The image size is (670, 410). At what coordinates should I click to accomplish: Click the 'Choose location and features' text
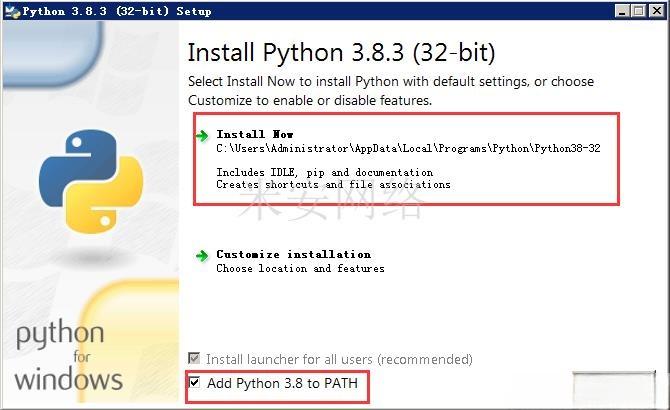300,269
